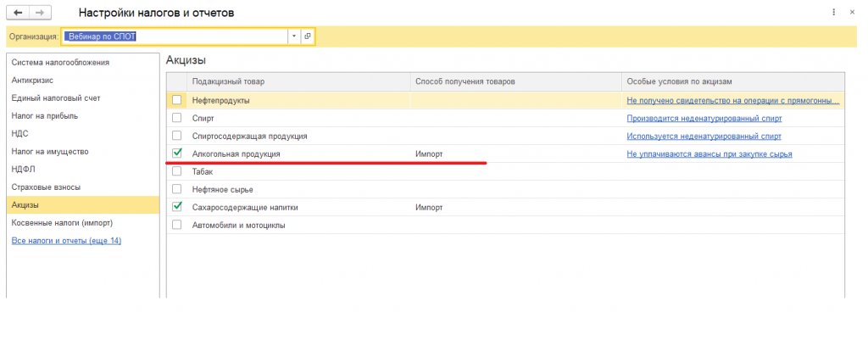Go back with the left arrow button
Viewport: 868px width, 357px height.
tap(17, 12)
